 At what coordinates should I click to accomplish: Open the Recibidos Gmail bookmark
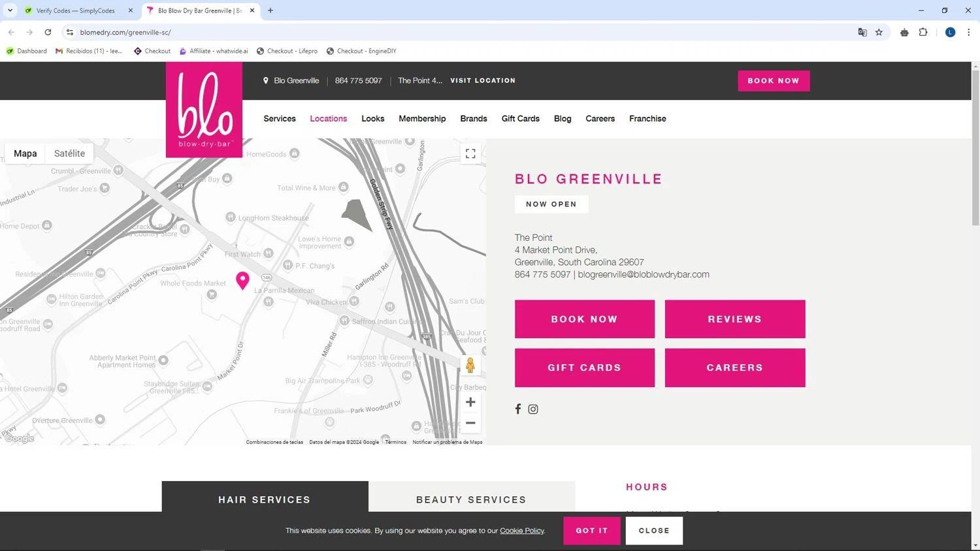pos(90,51)
